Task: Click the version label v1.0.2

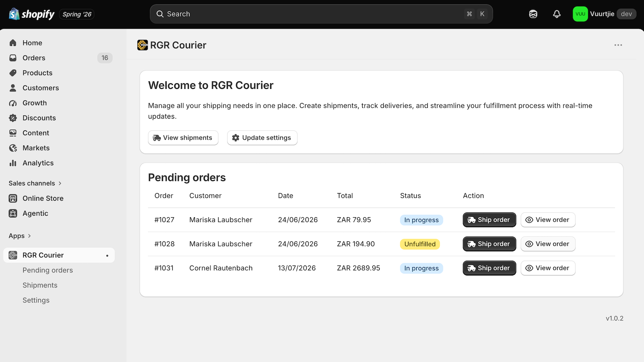Action: pos(615,319)
